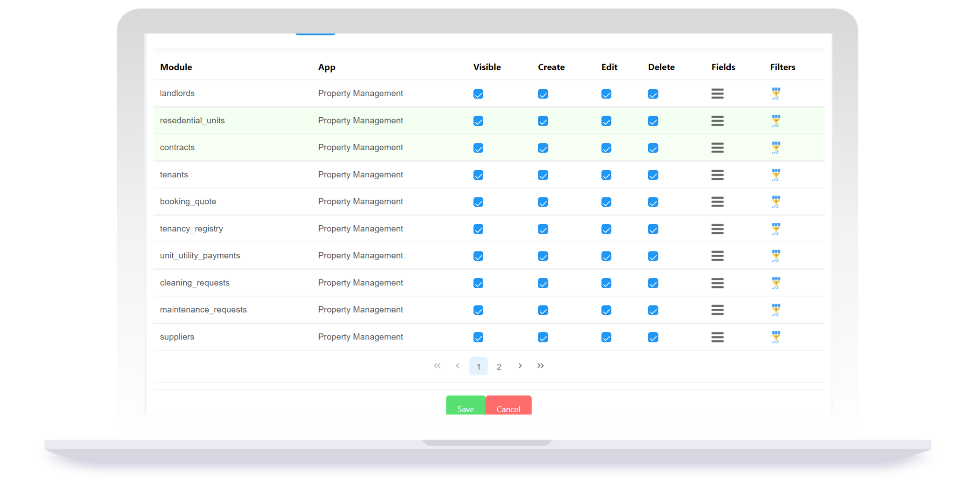Click the Cancel button
Screen dimensions: 980x480
(x=508, y=409)
